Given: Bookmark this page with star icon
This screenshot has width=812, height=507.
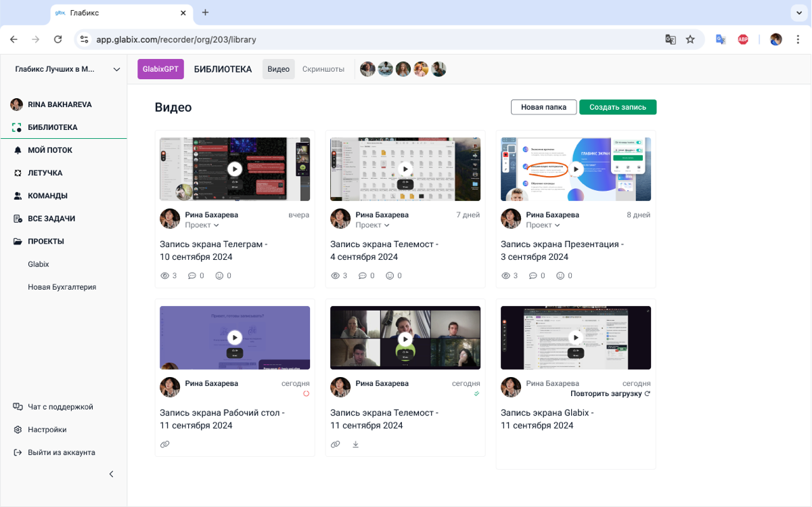Looking at the screenshot, I should click(690, 39).
